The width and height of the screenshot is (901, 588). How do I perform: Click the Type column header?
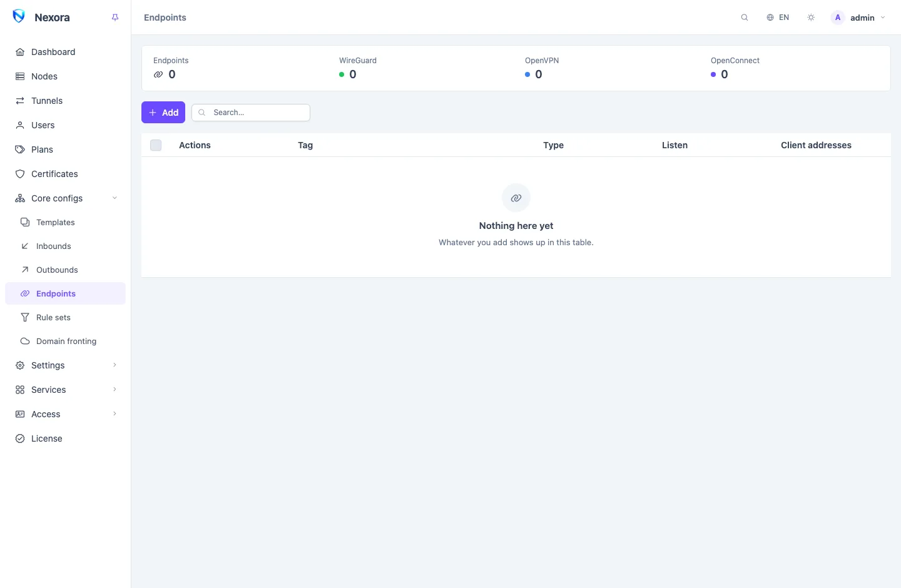553,145
